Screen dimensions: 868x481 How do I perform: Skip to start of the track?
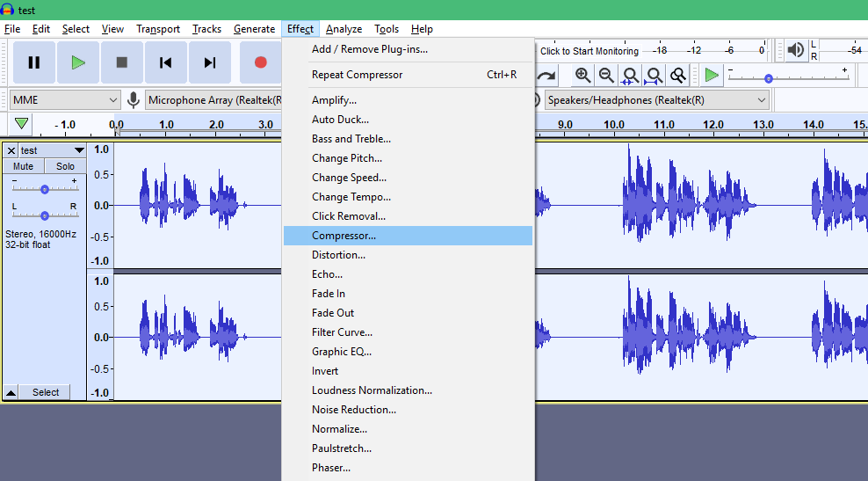[165, 62]
